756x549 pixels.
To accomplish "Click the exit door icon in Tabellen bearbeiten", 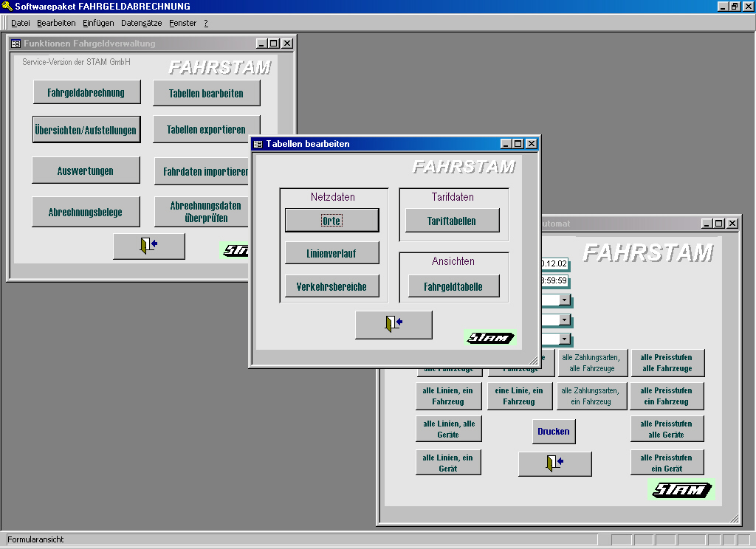I will (x=394, y=325).
